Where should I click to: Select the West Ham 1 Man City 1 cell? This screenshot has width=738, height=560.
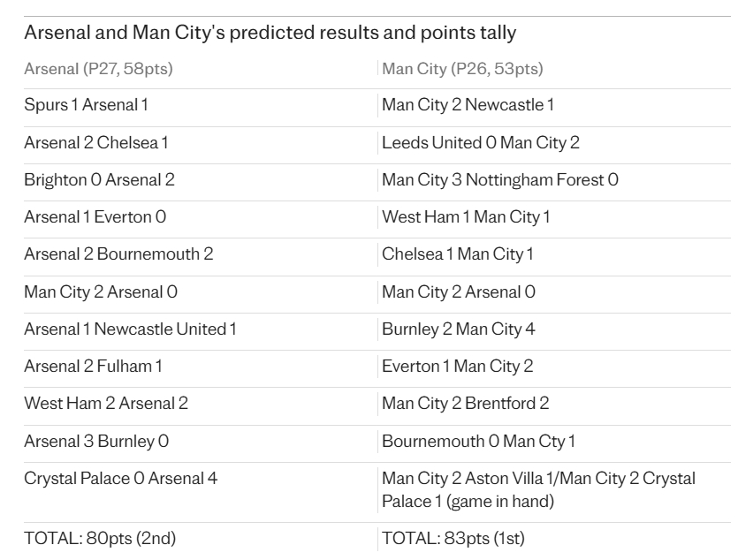coord(466,216)
